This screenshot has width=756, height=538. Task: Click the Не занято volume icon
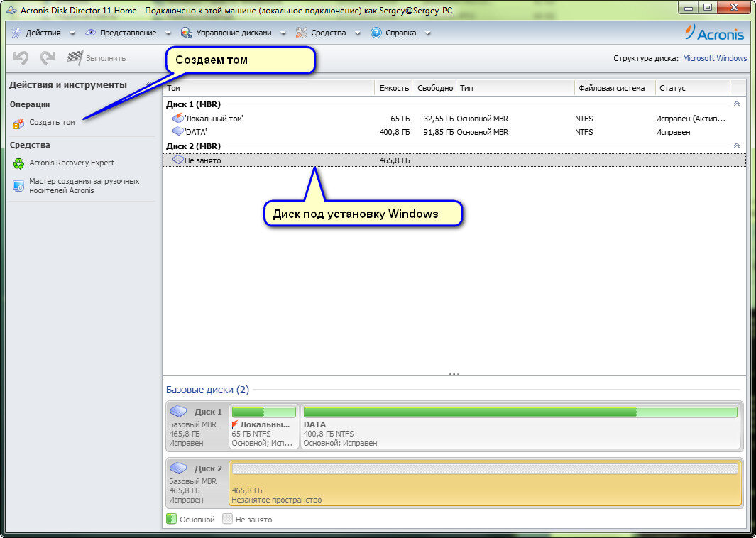coord(178,160)
